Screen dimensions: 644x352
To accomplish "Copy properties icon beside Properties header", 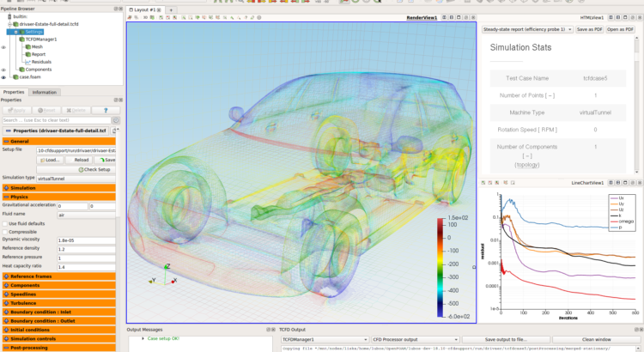I will point(113,130).
